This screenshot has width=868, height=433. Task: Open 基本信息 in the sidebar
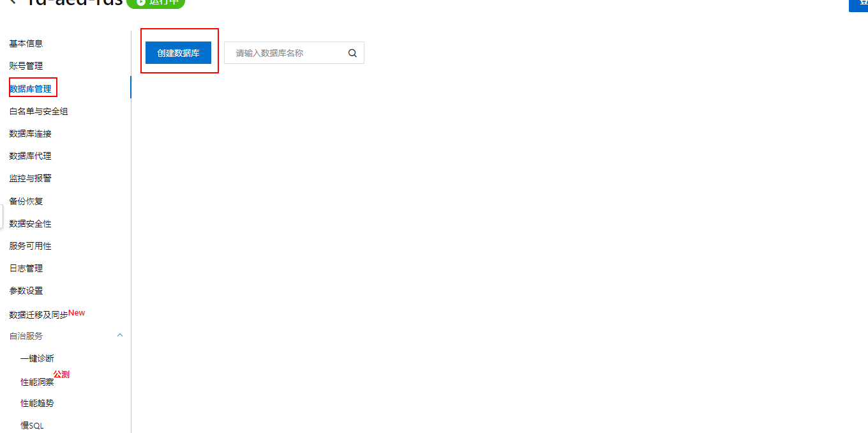coord(26,43)
